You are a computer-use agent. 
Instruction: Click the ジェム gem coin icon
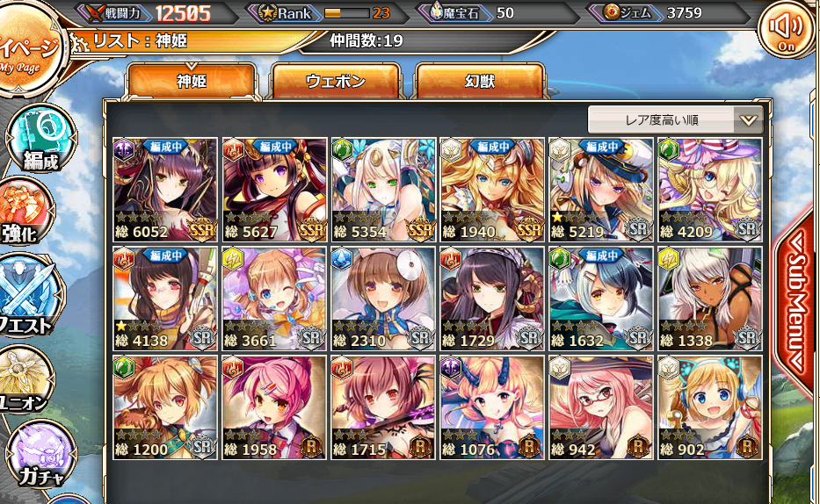pyautogui.click(x=612, y=11)
